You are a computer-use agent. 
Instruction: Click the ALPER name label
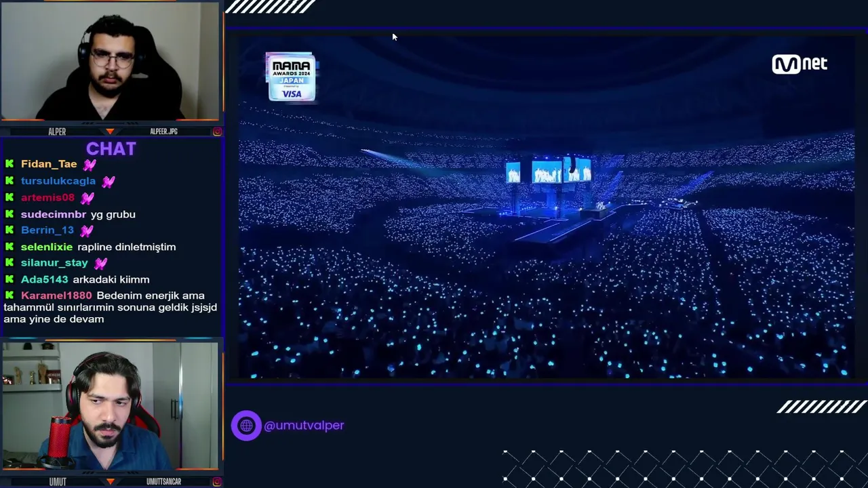pyautogui.click(x=57, y=131)
